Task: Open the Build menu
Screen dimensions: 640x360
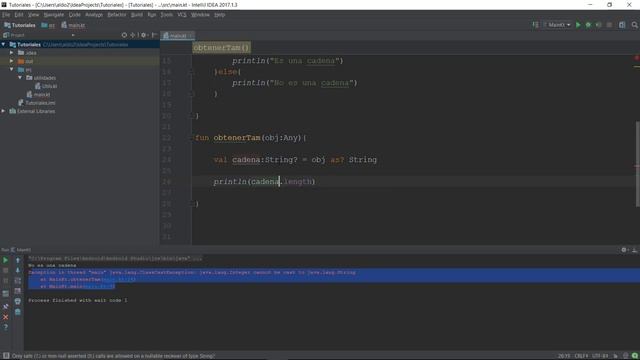Action: tap(137, 15)
